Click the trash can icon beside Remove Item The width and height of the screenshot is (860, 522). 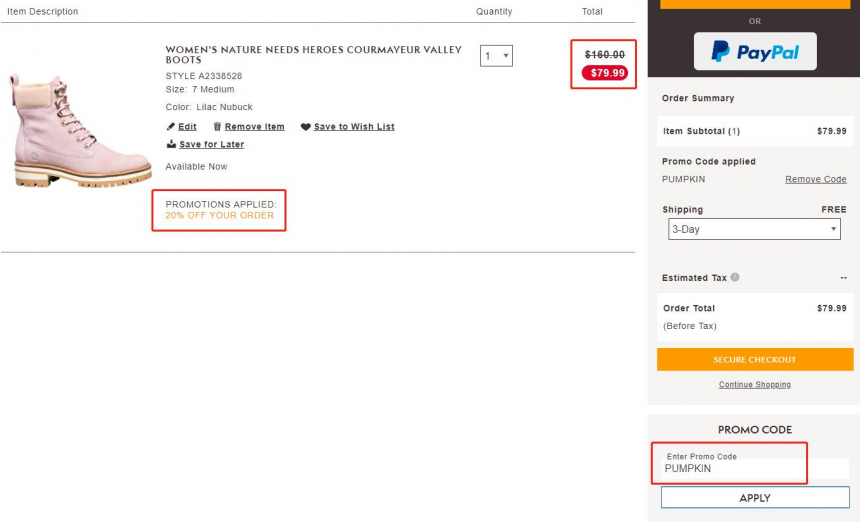pos(217,127)
